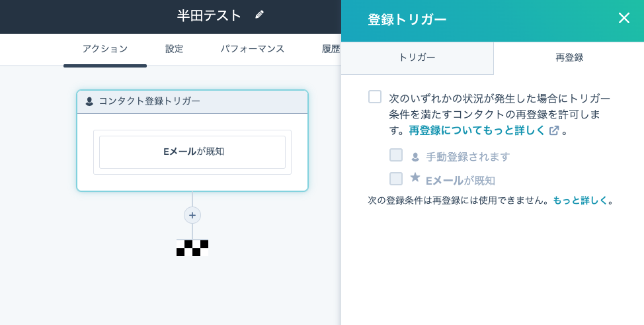Select the Eメールが既知 trigger condition box
Viewport: 644px width, 325px height.
click(x=192, y=152)
